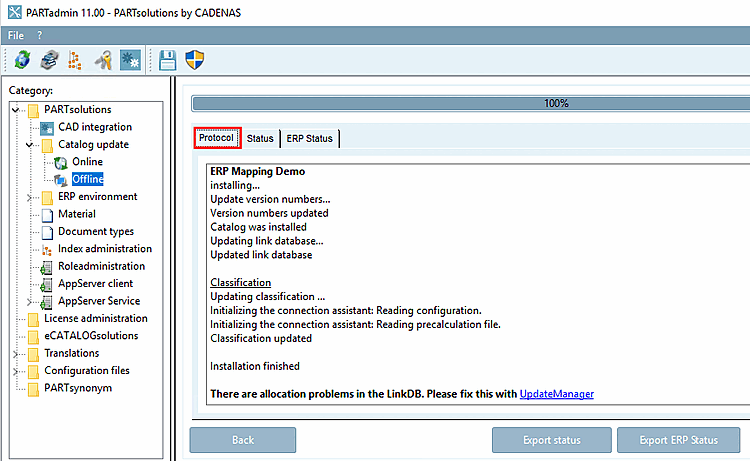Screen dimensions: 750x461
Task: Switch to the Protocol tab
Action: (217, 138)
